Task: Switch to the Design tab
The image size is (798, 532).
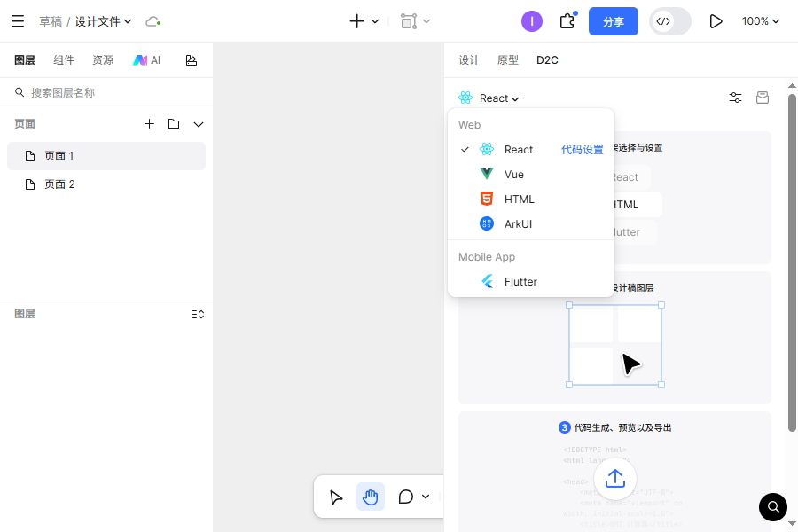Action: pos(469,60)
